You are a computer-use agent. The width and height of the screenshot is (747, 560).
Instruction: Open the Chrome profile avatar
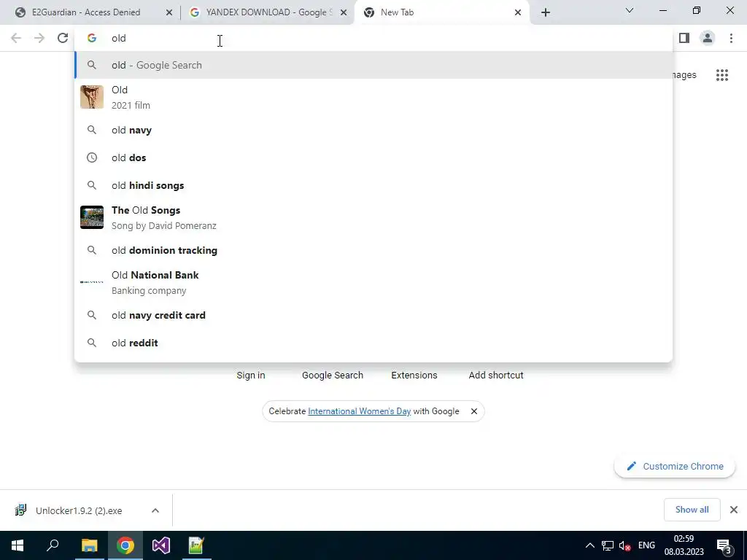[708, 38]
